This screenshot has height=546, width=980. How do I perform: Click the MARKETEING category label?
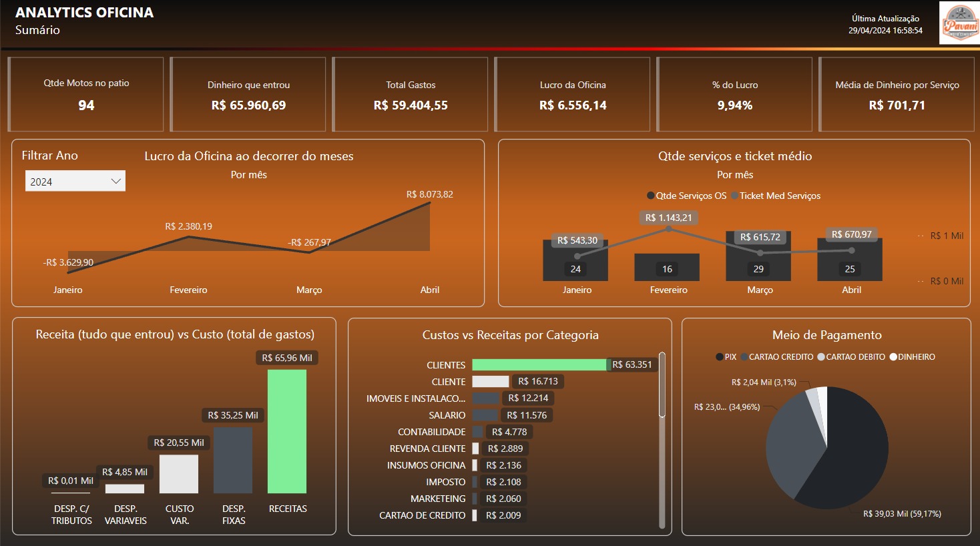click(438, 499)
